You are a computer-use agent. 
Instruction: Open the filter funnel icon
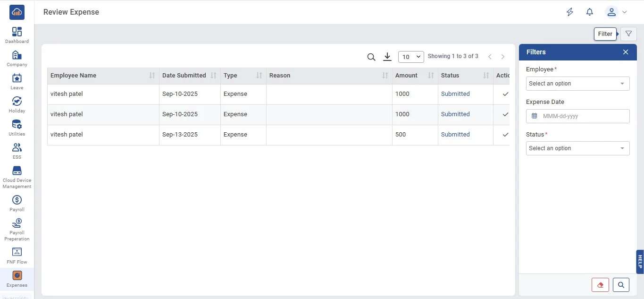pos(628,34)
